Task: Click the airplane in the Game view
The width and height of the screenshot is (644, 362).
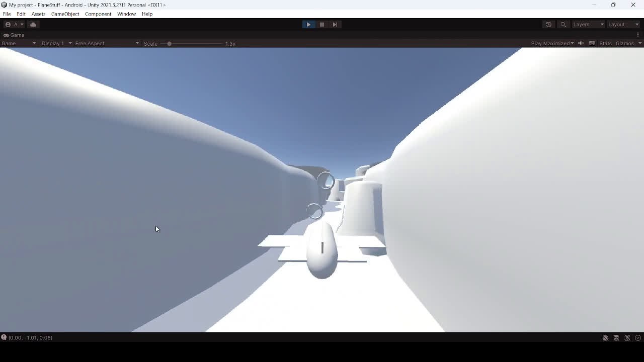Action: [322, 250]
